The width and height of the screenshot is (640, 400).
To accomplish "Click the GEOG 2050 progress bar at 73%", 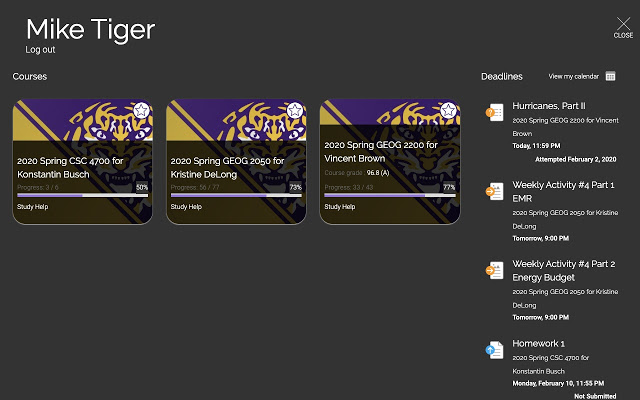I will (236, 196).
